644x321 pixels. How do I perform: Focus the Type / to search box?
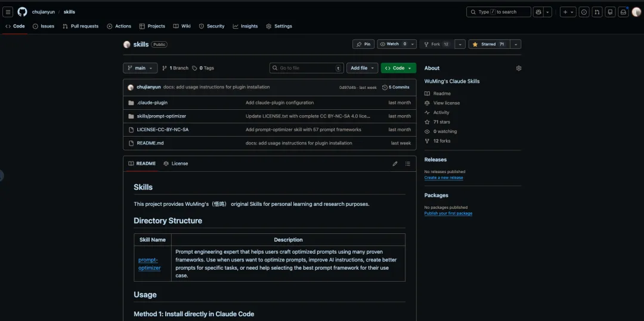[x=499, y=12]
